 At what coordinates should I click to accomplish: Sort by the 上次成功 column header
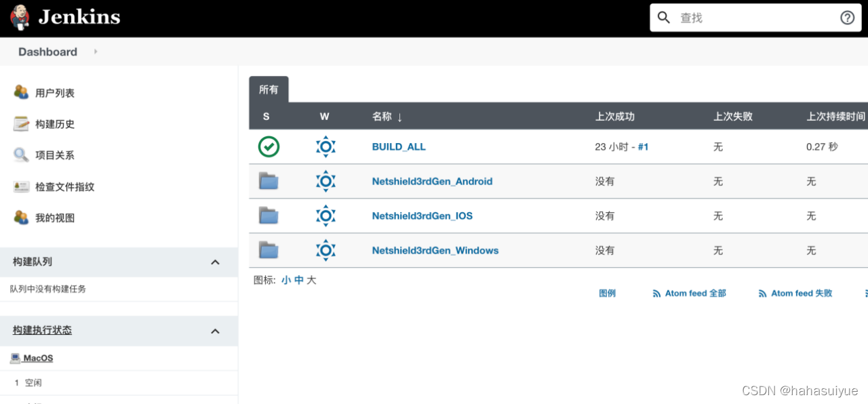tap(614, 117)
